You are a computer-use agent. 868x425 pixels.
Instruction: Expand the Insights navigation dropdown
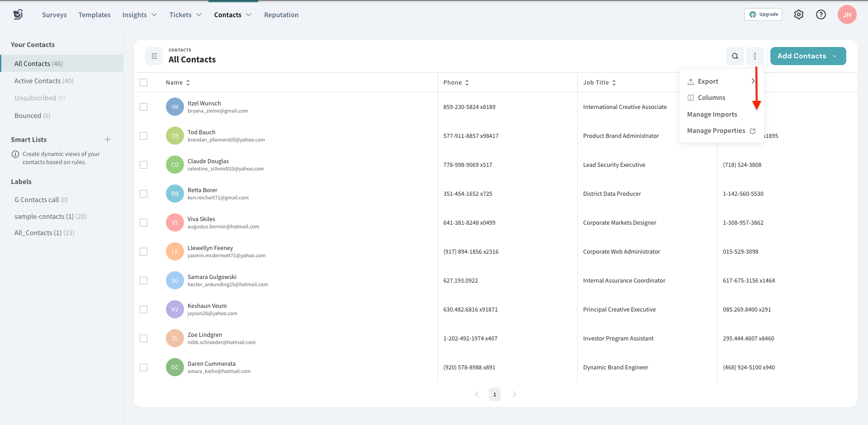140,15
